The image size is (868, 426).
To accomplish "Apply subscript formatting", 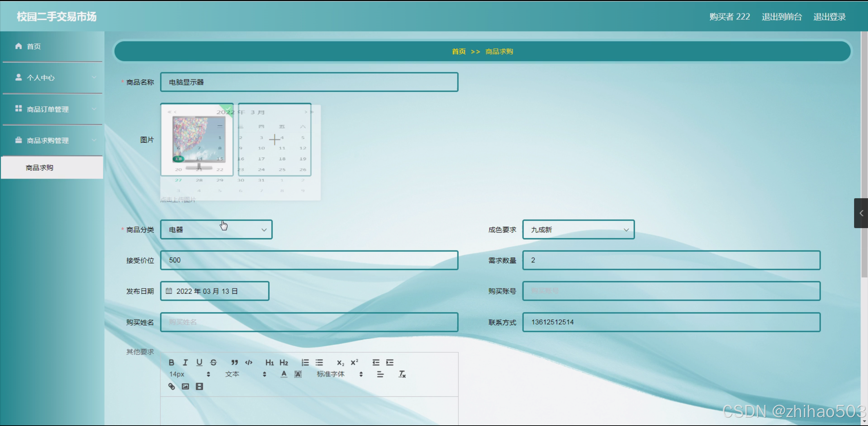I will (341, 363).
